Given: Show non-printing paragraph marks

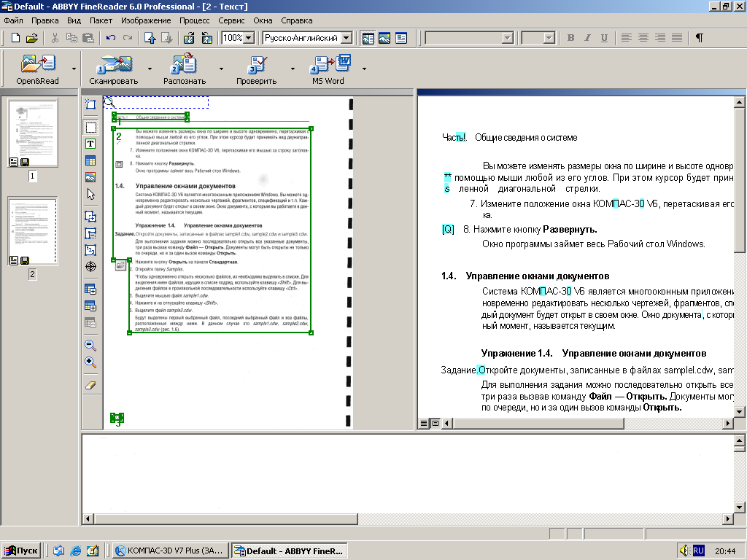Looking at the screenshot, I should coord(699,38).
